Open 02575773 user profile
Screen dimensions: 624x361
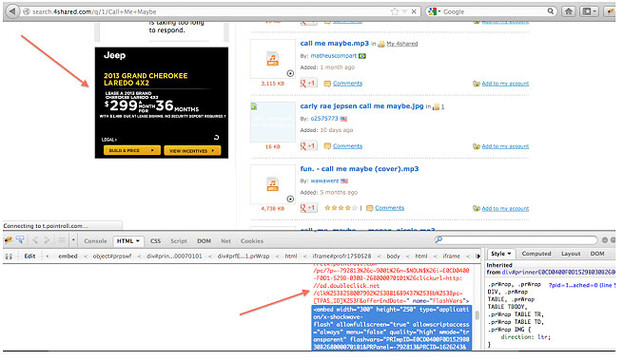click(324, 119)
